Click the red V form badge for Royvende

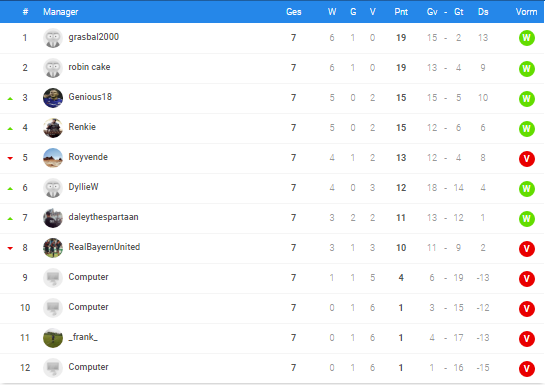pos(527,158)
